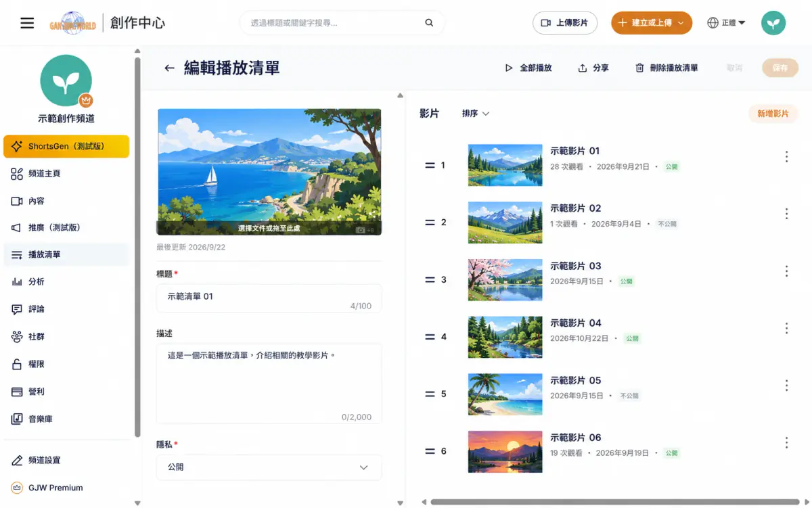Image resolution: width=812 pixels, height=508 pixels.
Task: Go back with the left arrow
Action: pos(169,68)
